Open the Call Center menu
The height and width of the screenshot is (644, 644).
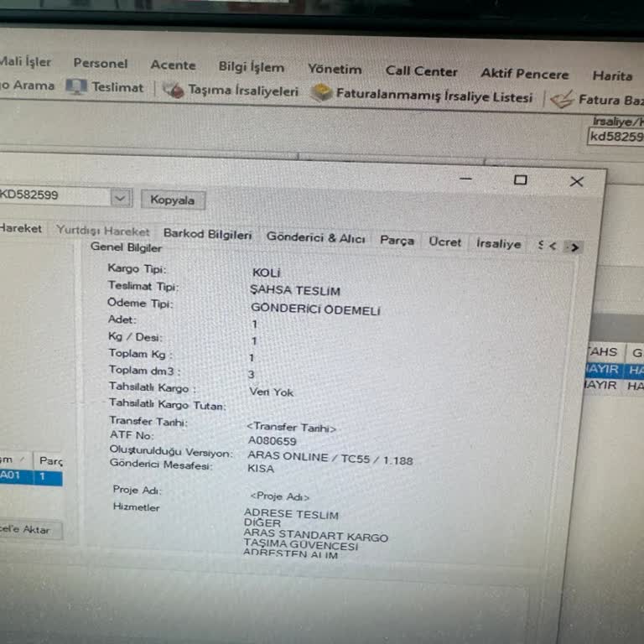[422, 71]
